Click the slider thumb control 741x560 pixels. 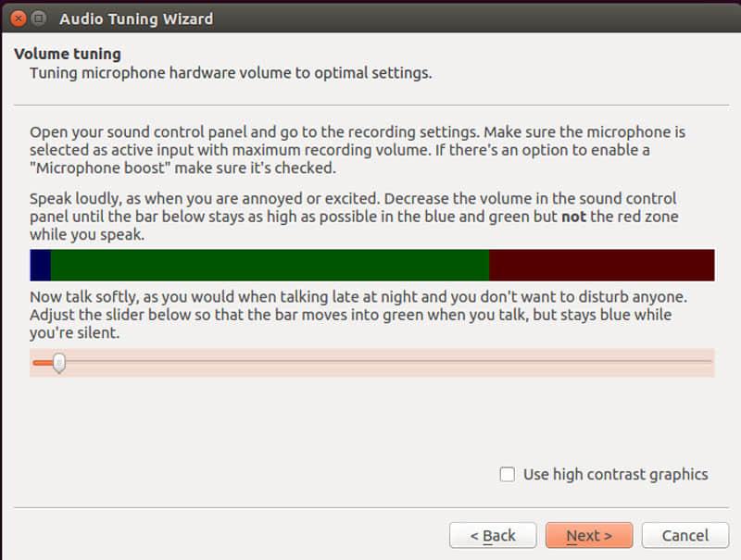click(x=57, y=364)
